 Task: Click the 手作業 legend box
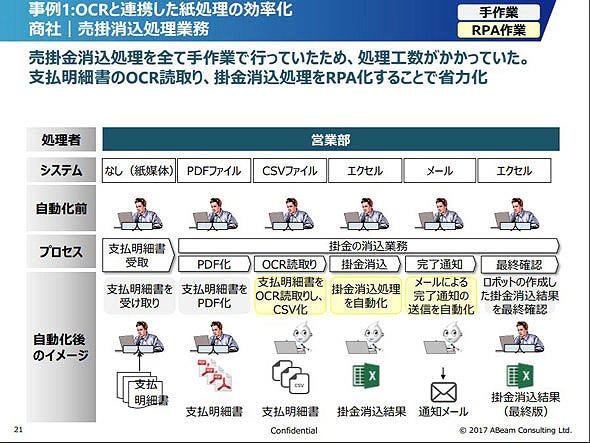click(499, 12)
